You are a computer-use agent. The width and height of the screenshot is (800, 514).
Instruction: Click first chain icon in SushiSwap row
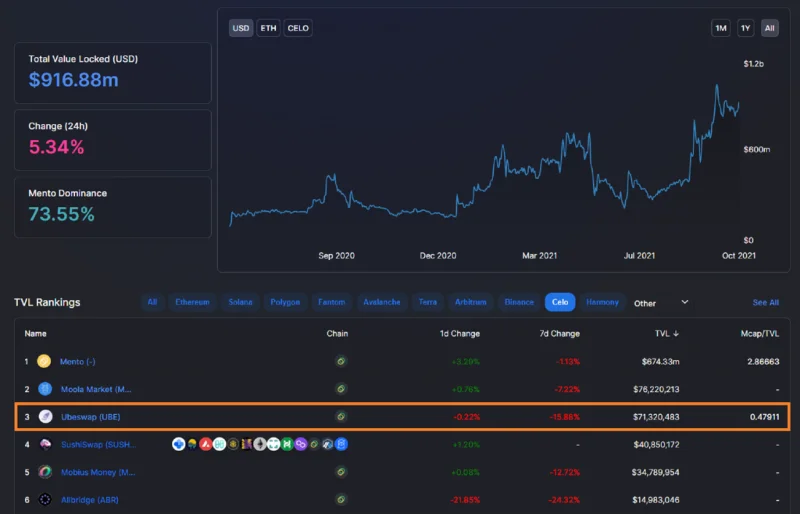(x=179, y=444)
